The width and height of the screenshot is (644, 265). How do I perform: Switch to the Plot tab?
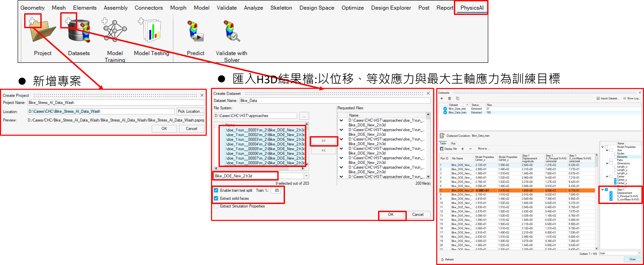[x=453, y=144]
